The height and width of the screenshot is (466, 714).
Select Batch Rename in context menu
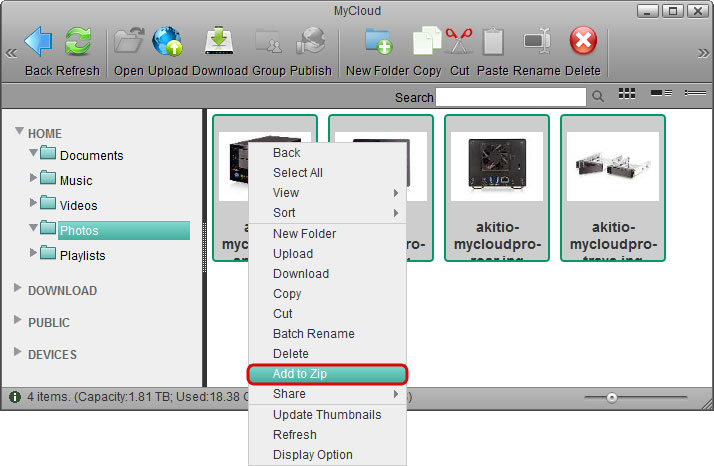pyautogui.click(x=313, y=334)
